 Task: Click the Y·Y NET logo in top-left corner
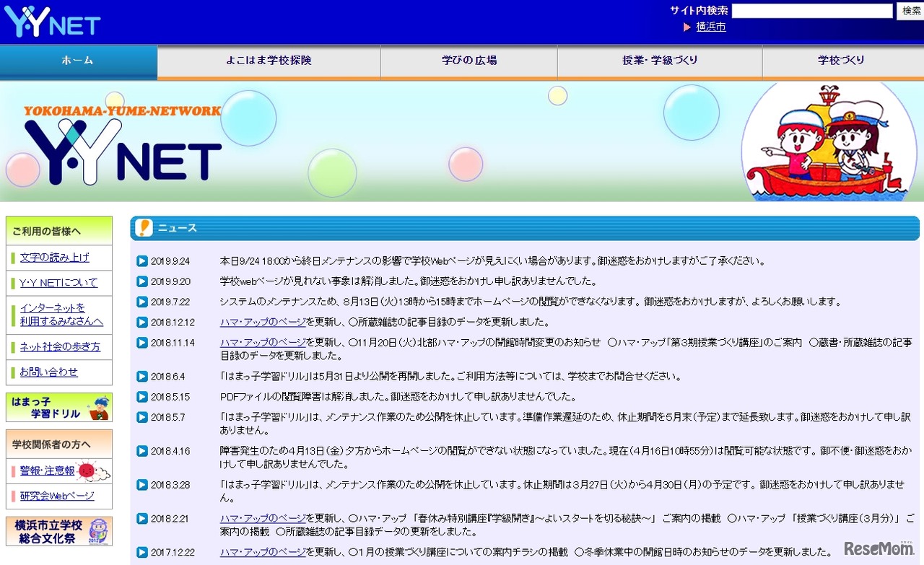coord(51,19)
